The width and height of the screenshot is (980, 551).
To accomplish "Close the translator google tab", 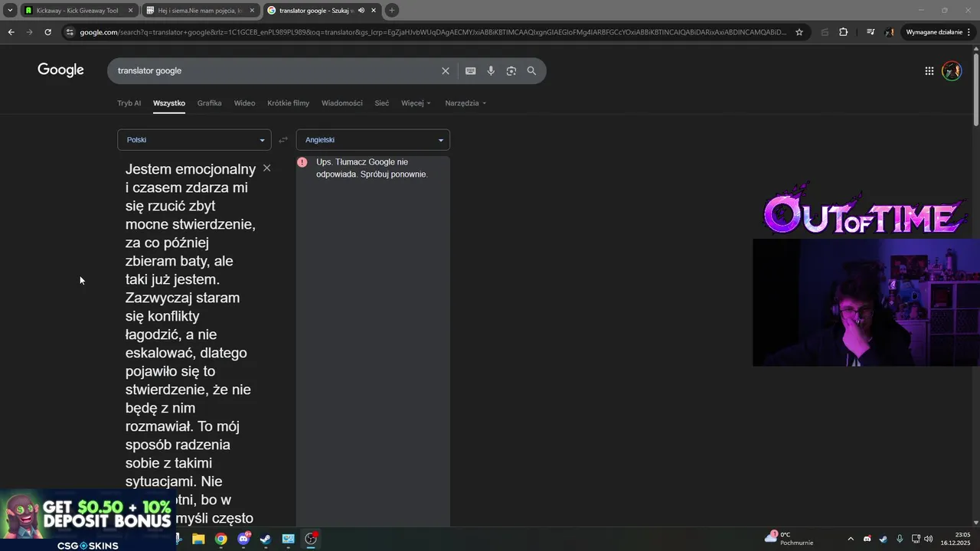I will (375, 11).
